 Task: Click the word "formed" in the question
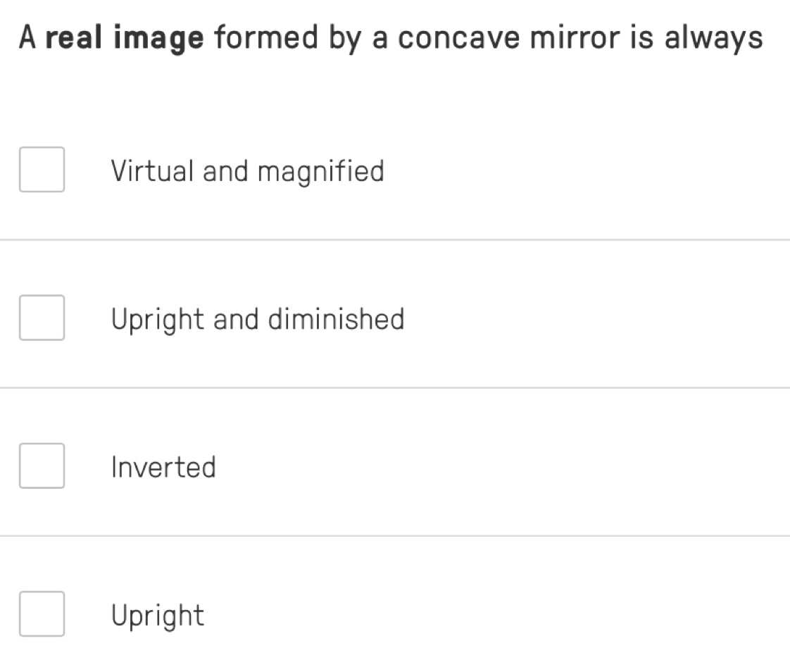265,38
